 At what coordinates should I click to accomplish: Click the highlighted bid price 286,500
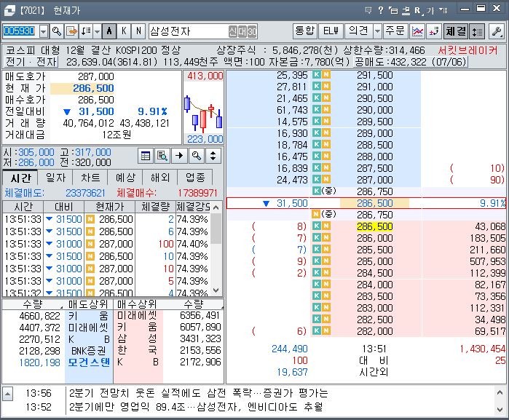coord(374,226)
